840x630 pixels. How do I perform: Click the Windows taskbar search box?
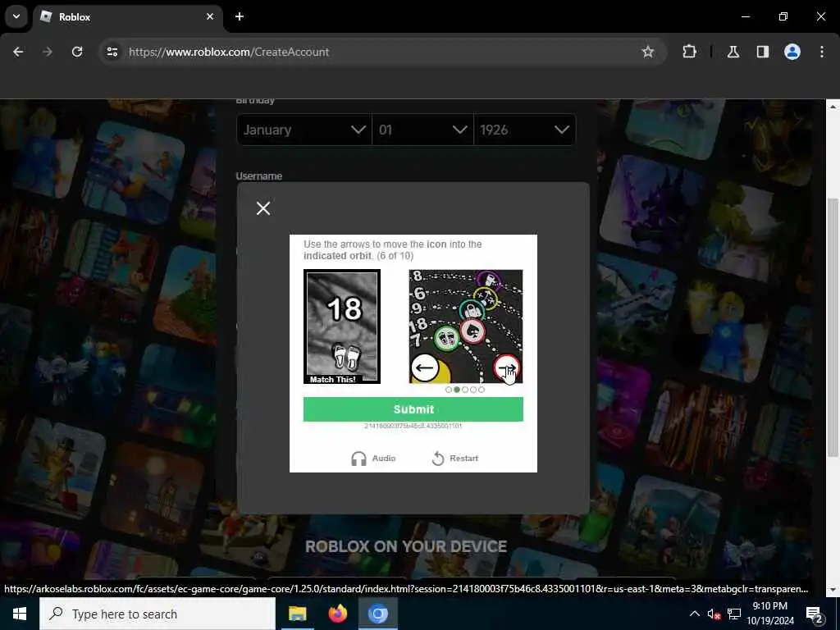coord(157,614)
